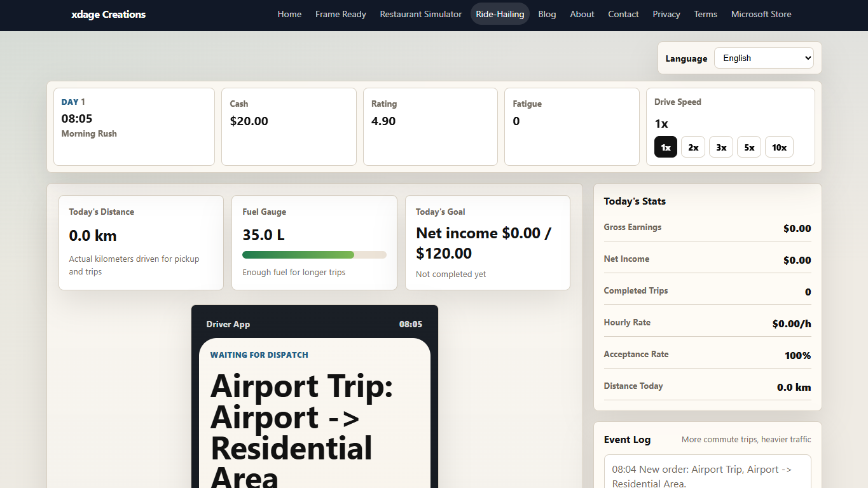Click the Distance Today row label
The height and width of the screenshot is (488, 868).
633,386
